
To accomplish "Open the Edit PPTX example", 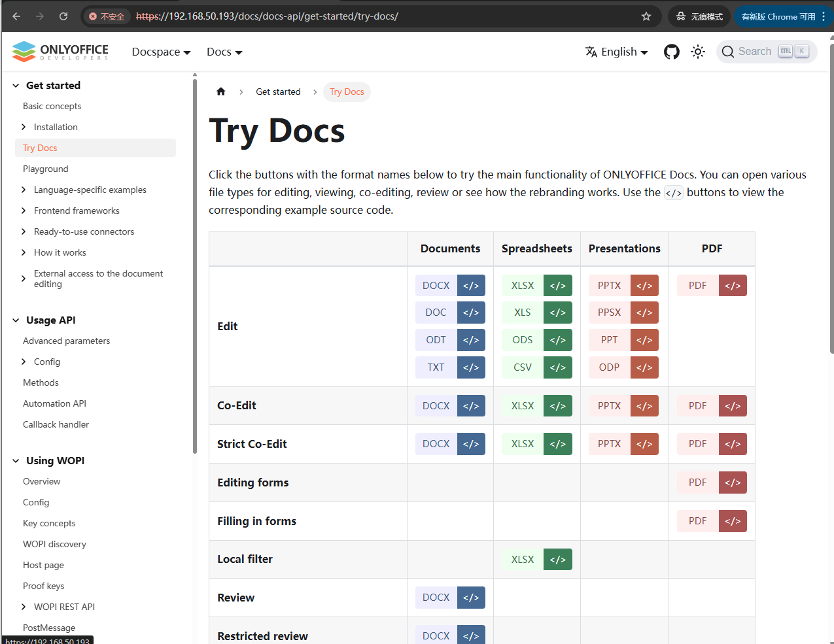I will tap(610, 286).
